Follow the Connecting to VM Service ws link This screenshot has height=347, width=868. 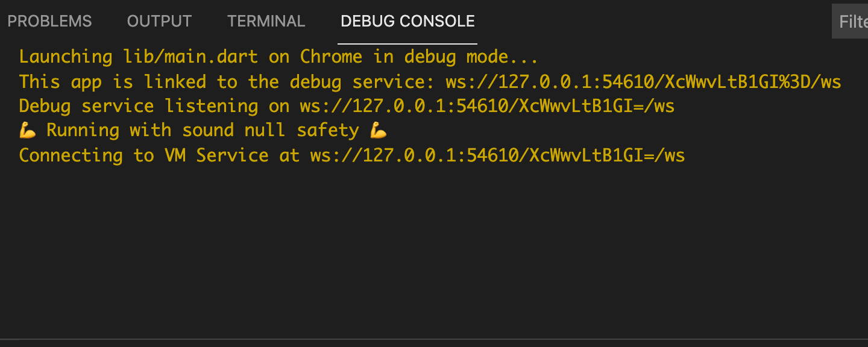point(497,155)
